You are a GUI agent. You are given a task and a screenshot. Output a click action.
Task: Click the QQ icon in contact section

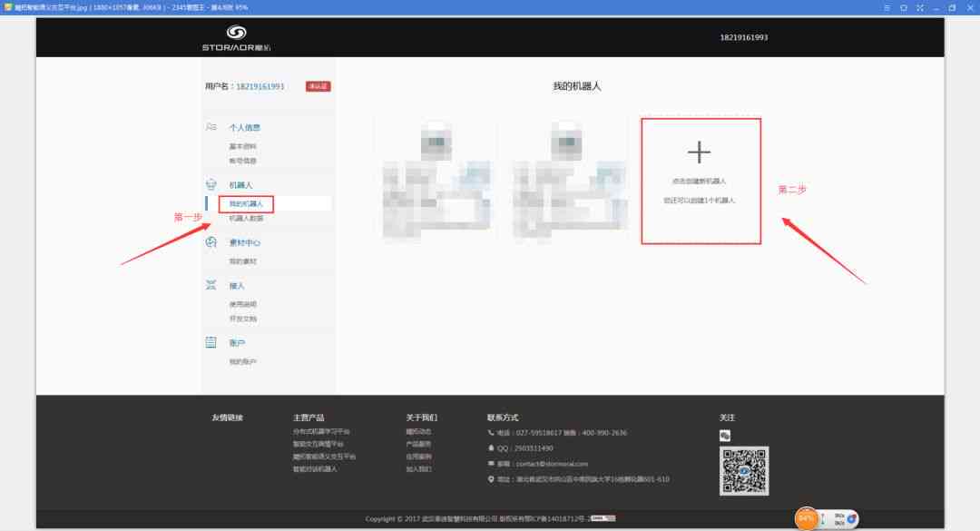[x=491, y=448]
